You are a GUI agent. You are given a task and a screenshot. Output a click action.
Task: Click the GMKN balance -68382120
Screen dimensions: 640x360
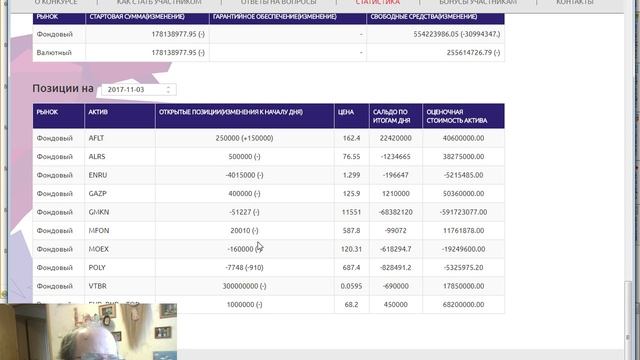(396, 212)
